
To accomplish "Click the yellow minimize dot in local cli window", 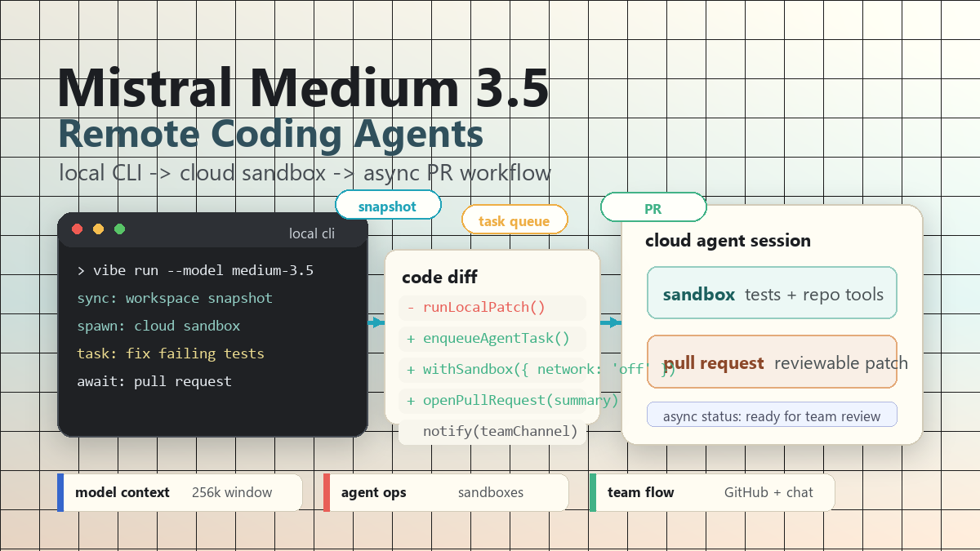I will [99, 229].
